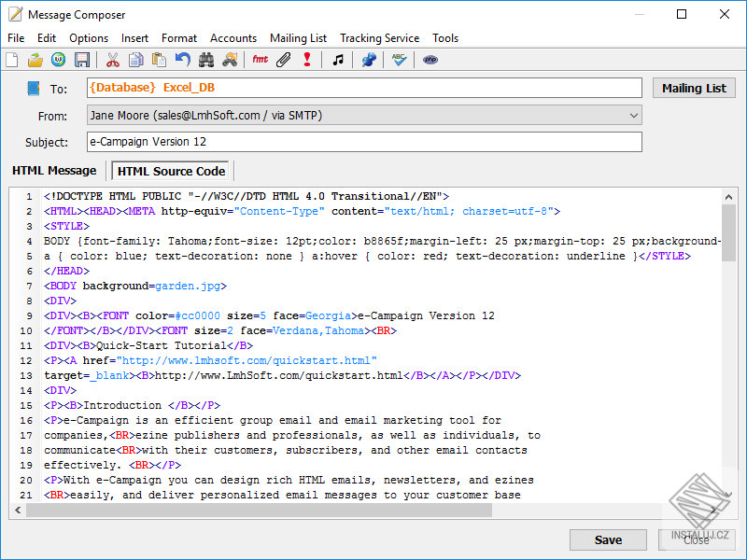
Task: Undo the last edit with the blue arrow
Action: 182,60
